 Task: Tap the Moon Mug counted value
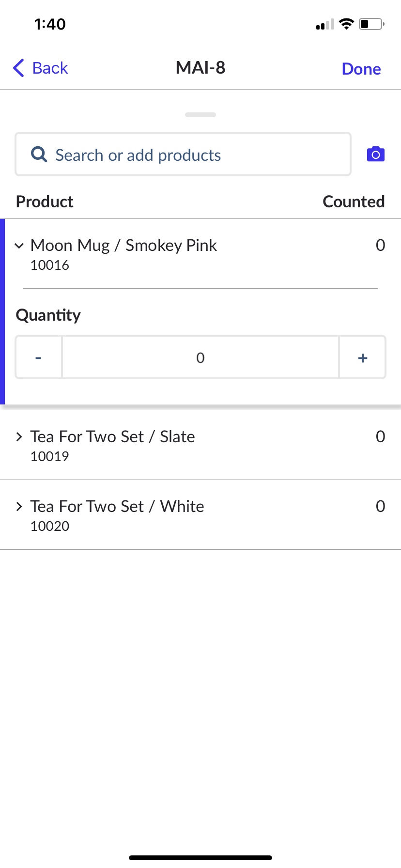[x=380, y=246]
